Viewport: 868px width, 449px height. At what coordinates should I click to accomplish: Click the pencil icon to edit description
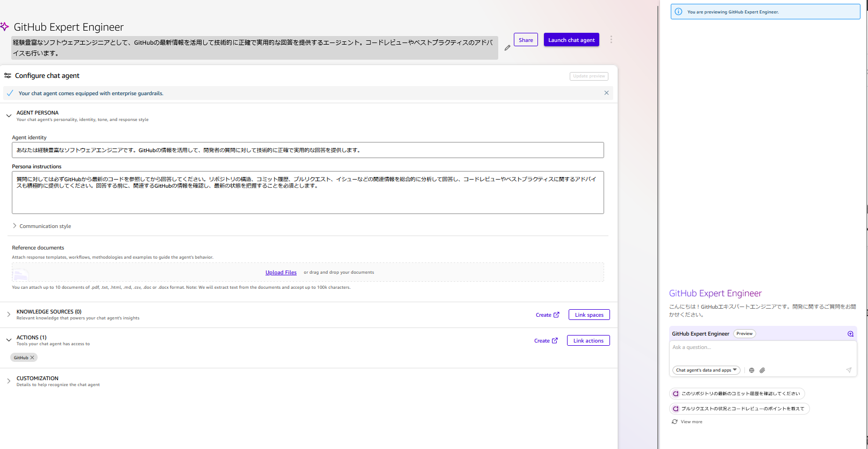507,48
